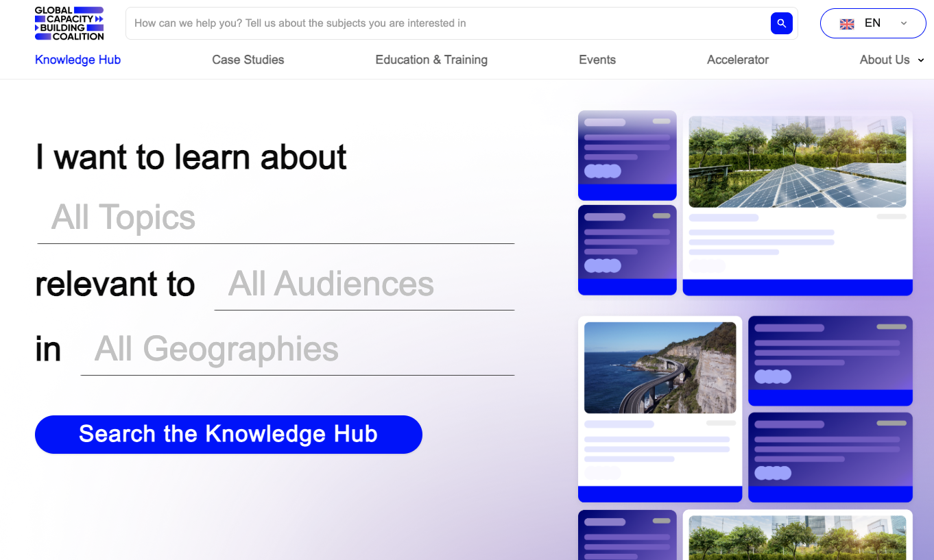Click the search magnifying glass icon

pyautogui.click(x=781, y=23)
